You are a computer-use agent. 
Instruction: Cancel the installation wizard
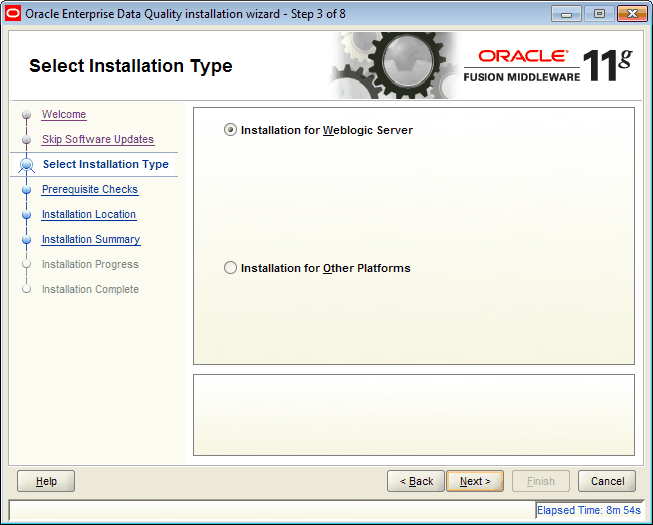(x=607, y=481)
